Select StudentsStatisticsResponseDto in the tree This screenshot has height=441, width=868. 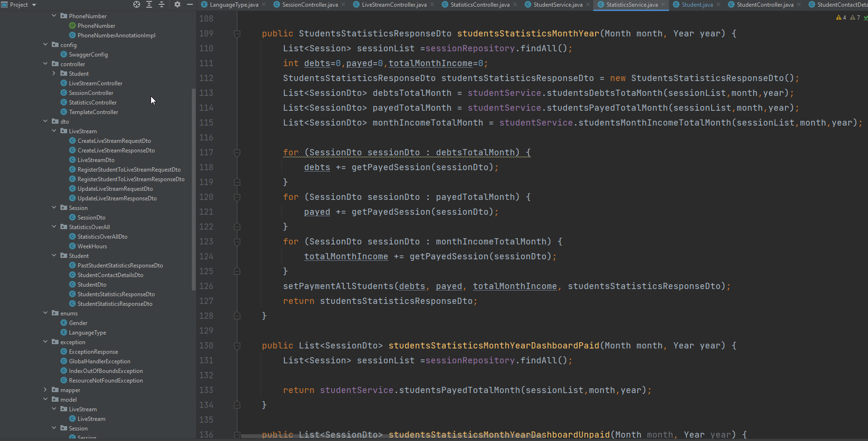coord(116,294)
